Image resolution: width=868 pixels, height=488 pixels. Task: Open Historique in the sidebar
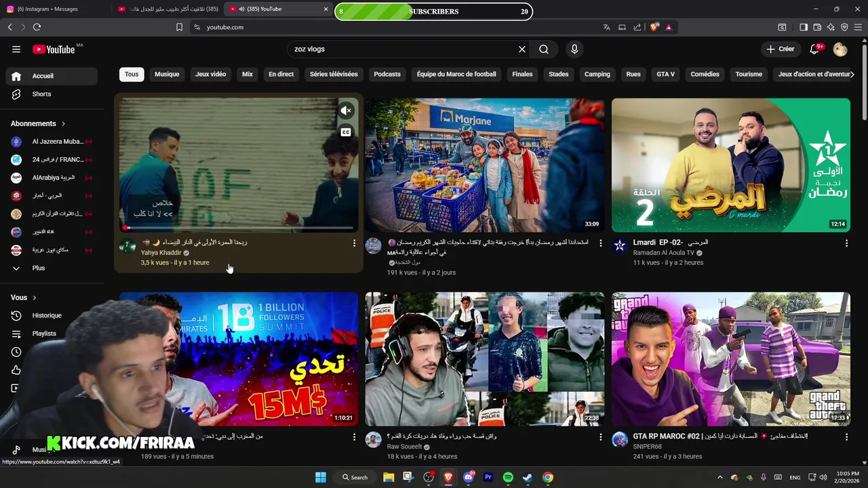pos(52,315)
